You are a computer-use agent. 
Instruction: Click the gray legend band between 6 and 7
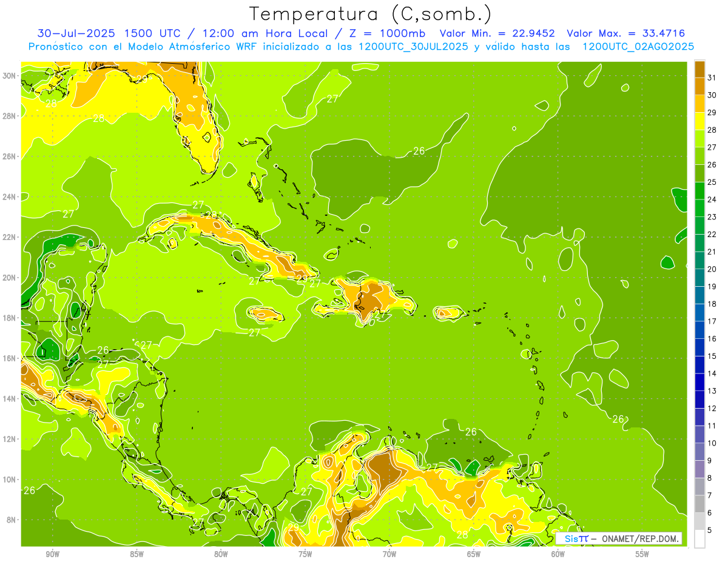699,504
